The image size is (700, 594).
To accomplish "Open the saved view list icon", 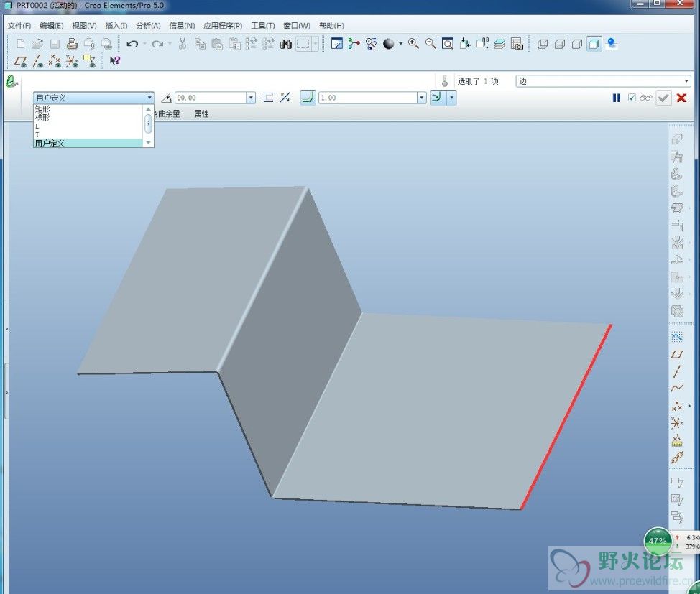I will (x=482, y=44).
